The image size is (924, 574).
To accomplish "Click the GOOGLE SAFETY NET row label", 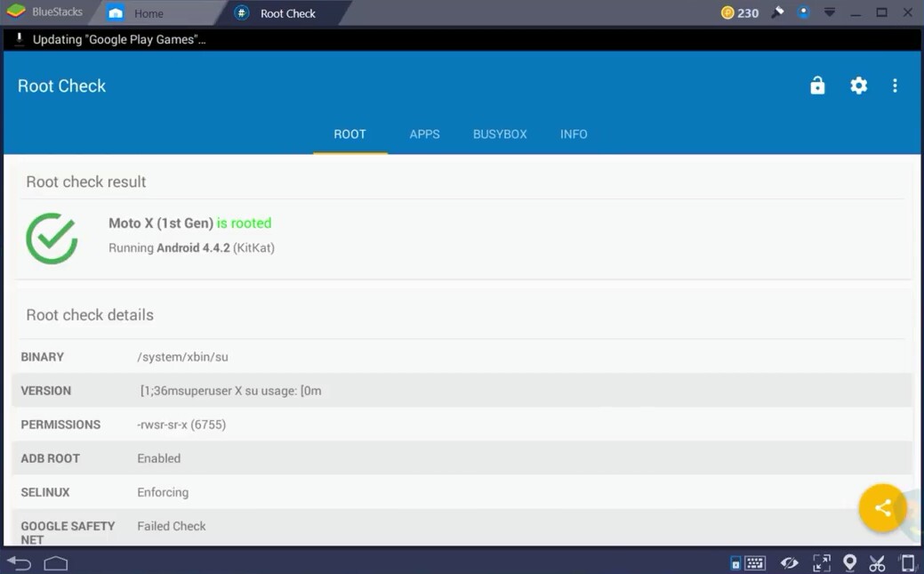I will click(68, 533).
